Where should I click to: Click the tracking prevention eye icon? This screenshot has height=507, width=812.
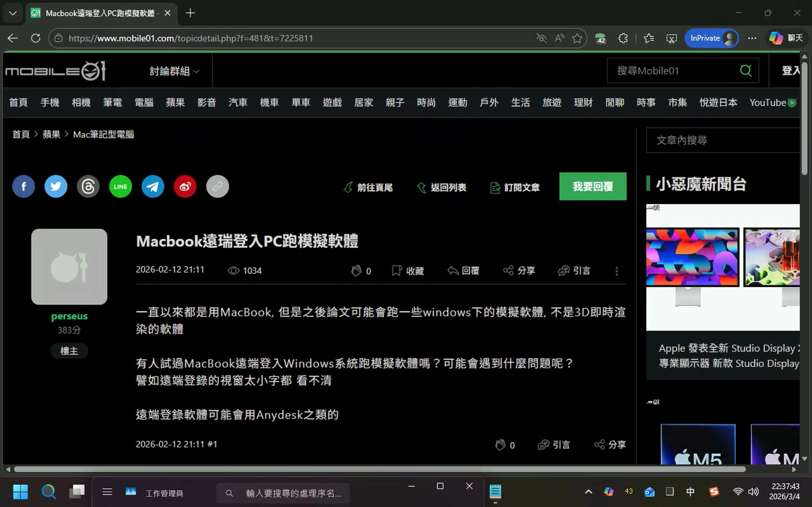click(541, 38)
